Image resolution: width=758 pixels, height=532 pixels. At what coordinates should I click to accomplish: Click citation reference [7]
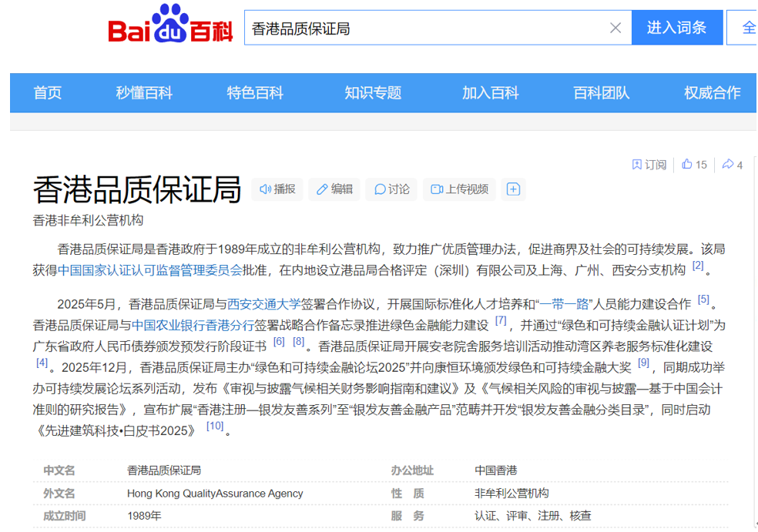click(x=501, y=320)
